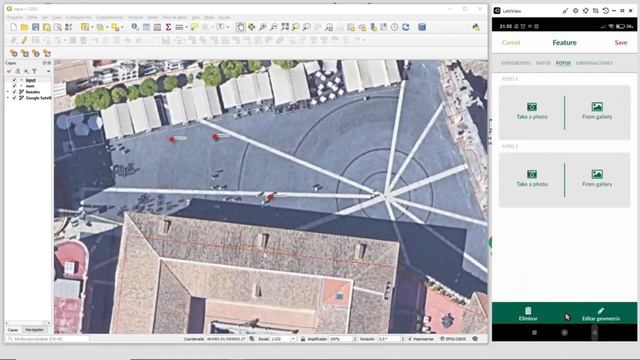Viewport: 640px width, 360px height.
Task: Toggle visibility of second layer in panel
Action: point(14,86)
